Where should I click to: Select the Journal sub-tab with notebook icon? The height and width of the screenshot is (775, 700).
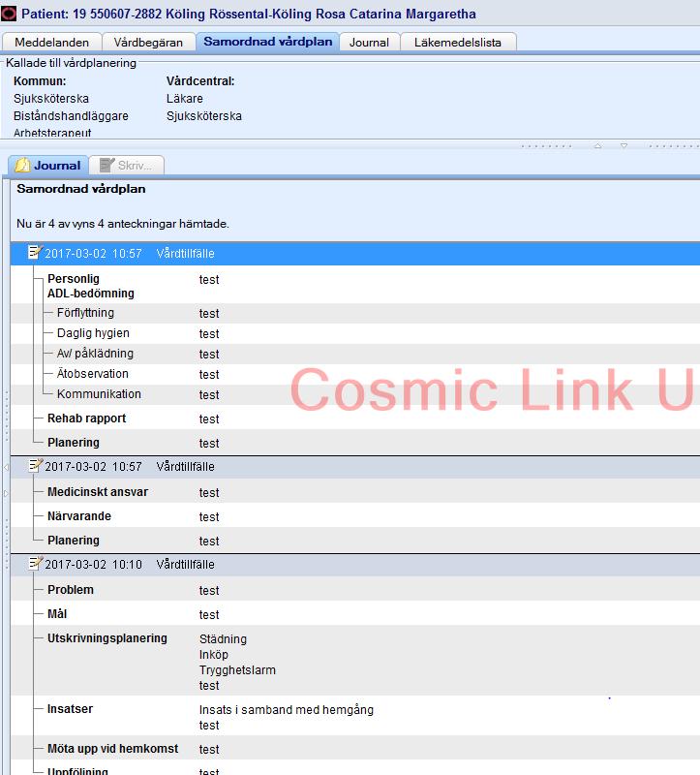point(48,165)
